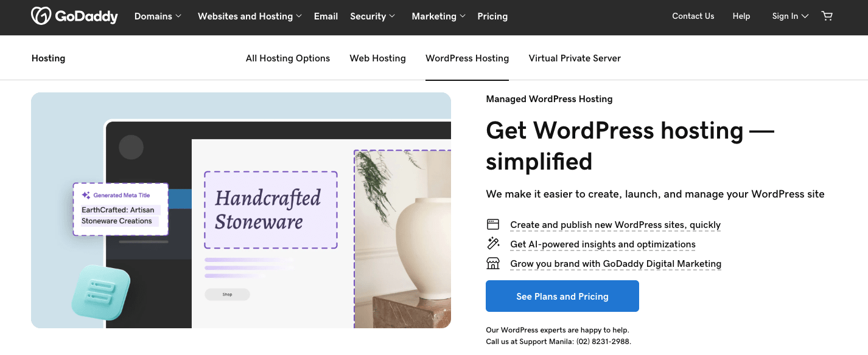Viewport: 868px width, 355px height.
Task: Expand the Security dropdown menu
Action: [373, 16]
